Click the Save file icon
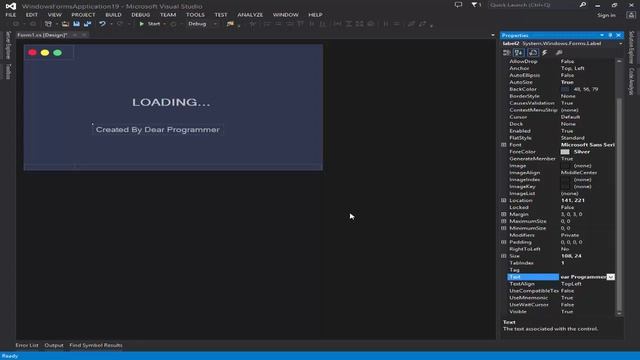The width and height of the screenshot is (640, 360). click(76, 24)
